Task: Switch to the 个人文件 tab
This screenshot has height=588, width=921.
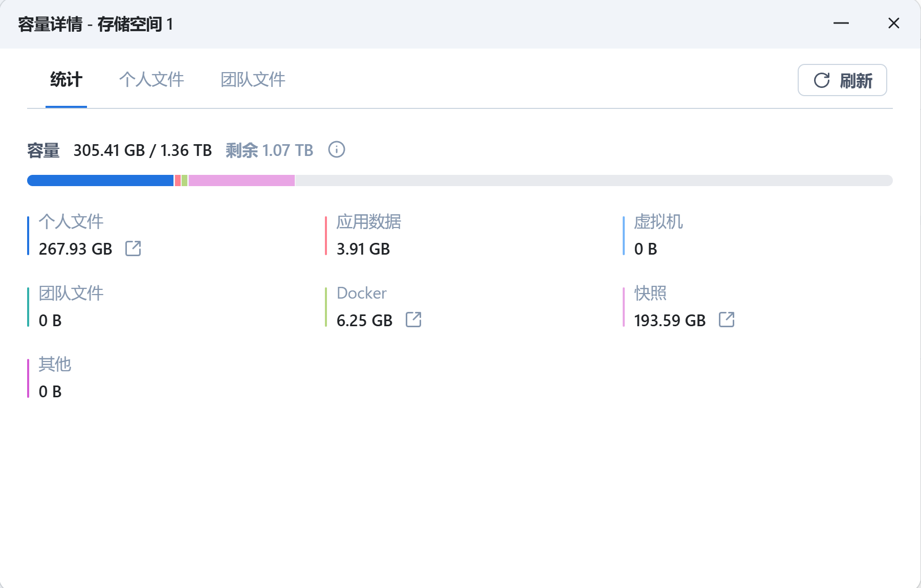Action: tap(151, 80)
